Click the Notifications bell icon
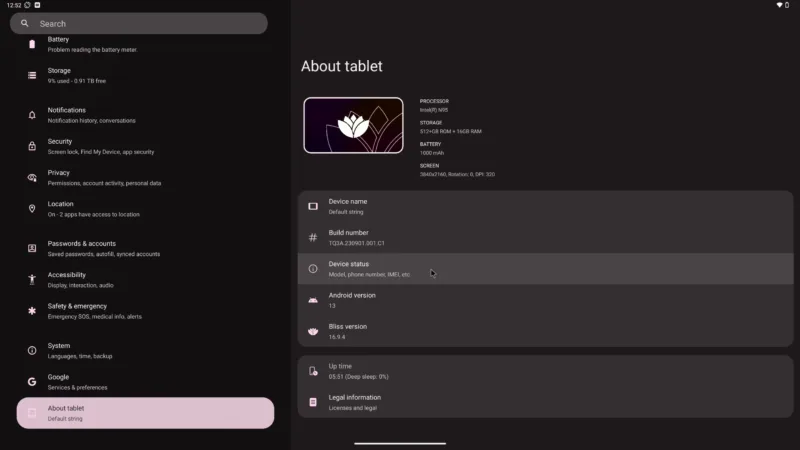The height and width of the screenshot is (450, 800). pos(32,115)
